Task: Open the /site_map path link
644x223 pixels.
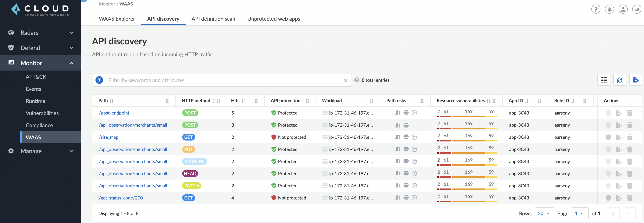Action: click(x=109, y=137)
